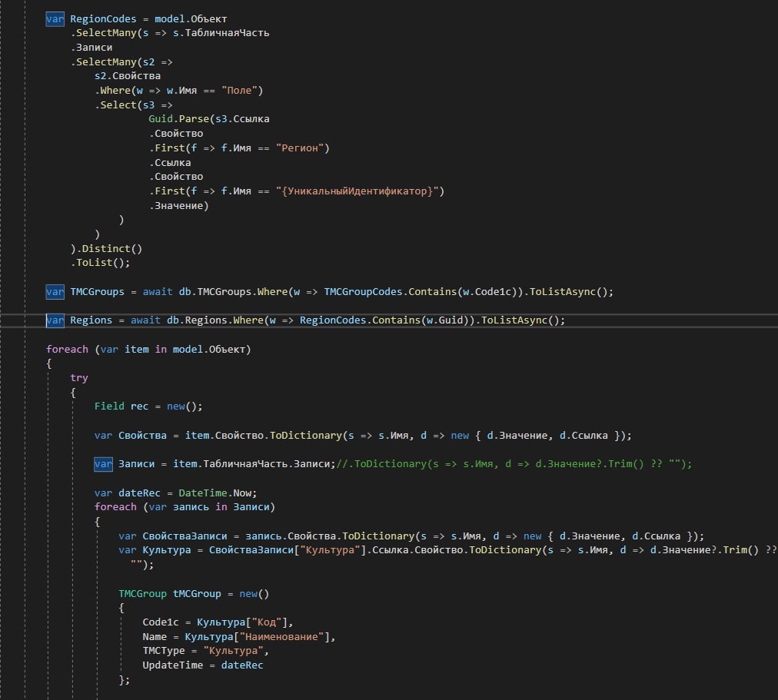Viewport: 778px width, 700px height.
Task: Click s.ТабличнаяЧасть in first SelectMany
Action: click(x=221, y=33)
